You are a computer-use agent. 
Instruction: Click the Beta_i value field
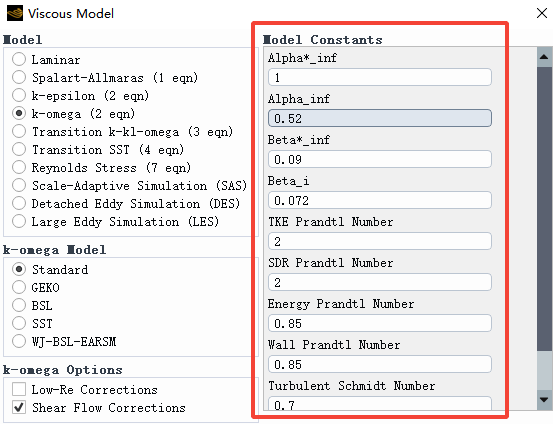[x=379, y=200]
